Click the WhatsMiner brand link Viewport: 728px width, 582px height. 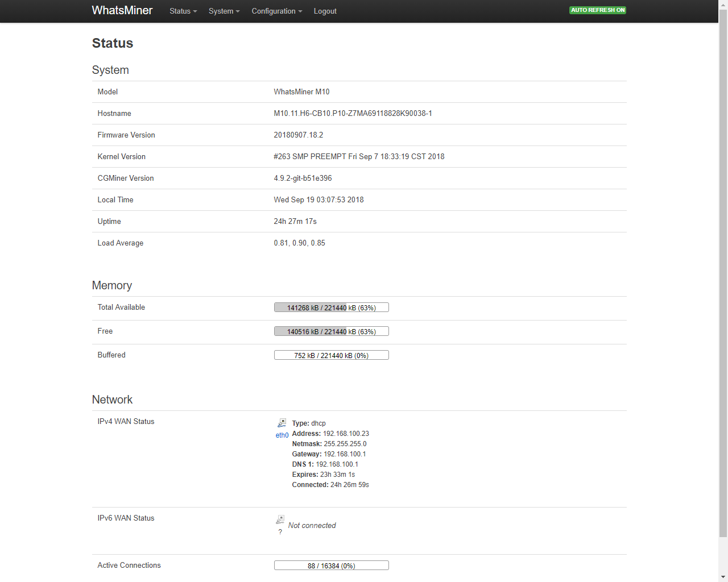tap(122, 10)
